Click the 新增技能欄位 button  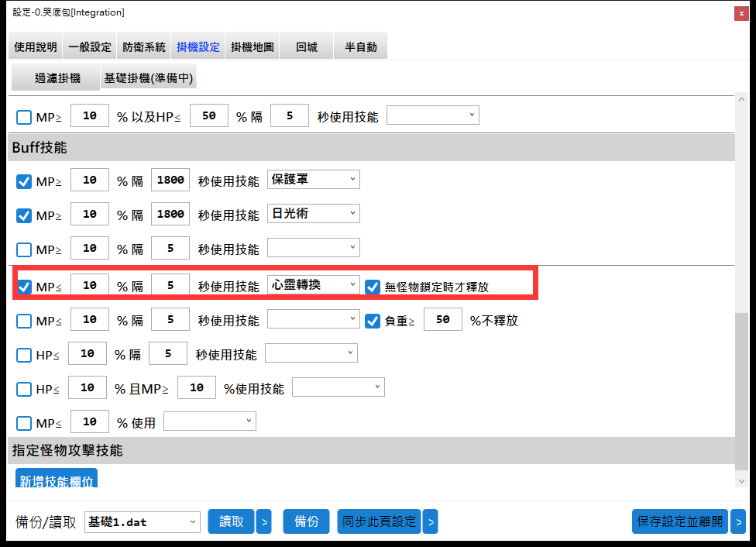point(57,480)
